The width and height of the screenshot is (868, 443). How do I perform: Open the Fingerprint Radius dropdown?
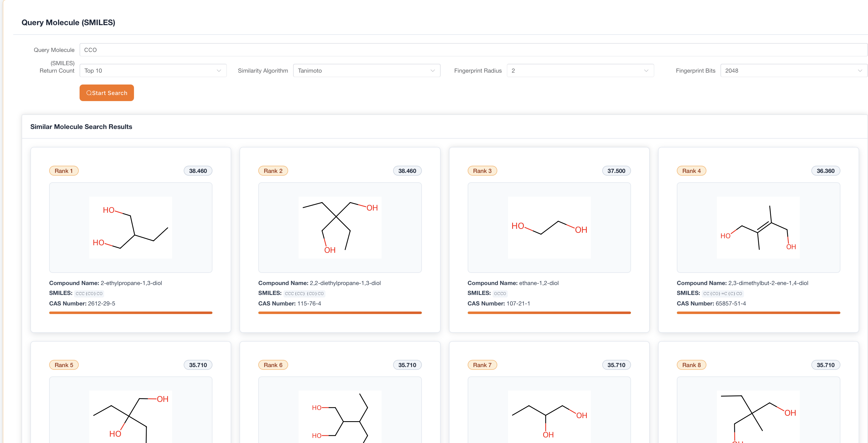pyautogui.click(x=580, y=70)
